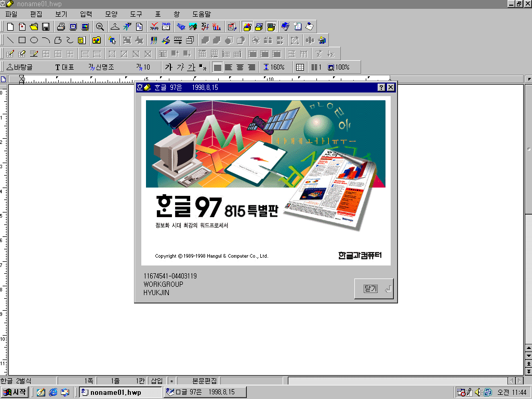532x399 pixels.
Task: Select the rectangle drawing tool
Action: [x=22, y=41]
